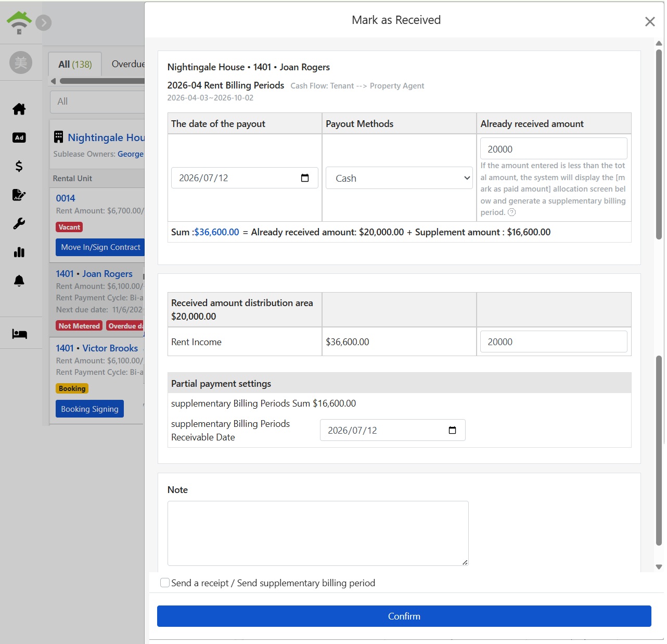
Task: Open the dollar sign finance icon
Action: [19, 166]
